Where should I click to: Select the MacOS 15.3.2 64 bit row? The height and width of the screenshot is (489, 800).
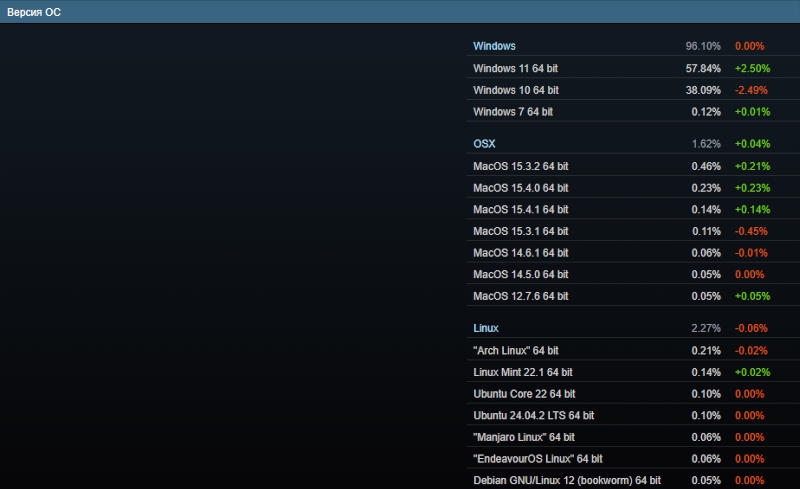(x=520, y=166)
